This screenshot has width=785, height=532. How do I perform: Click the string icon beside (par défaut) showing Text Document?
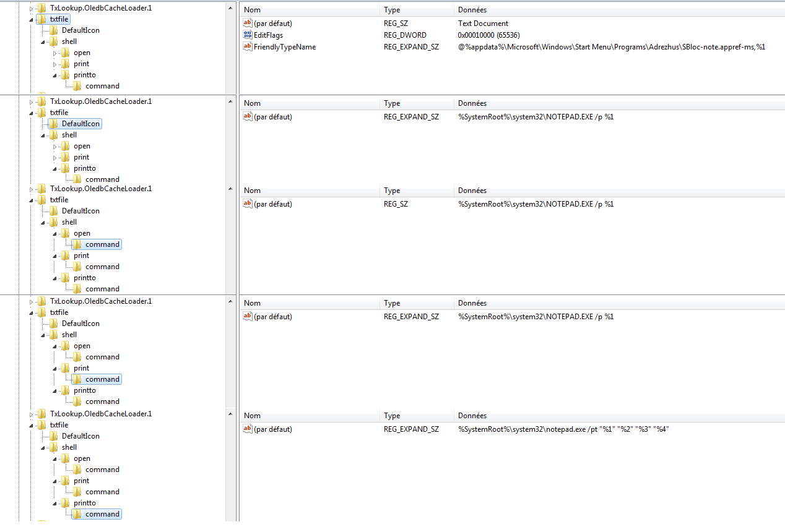(x=247, y=23)
